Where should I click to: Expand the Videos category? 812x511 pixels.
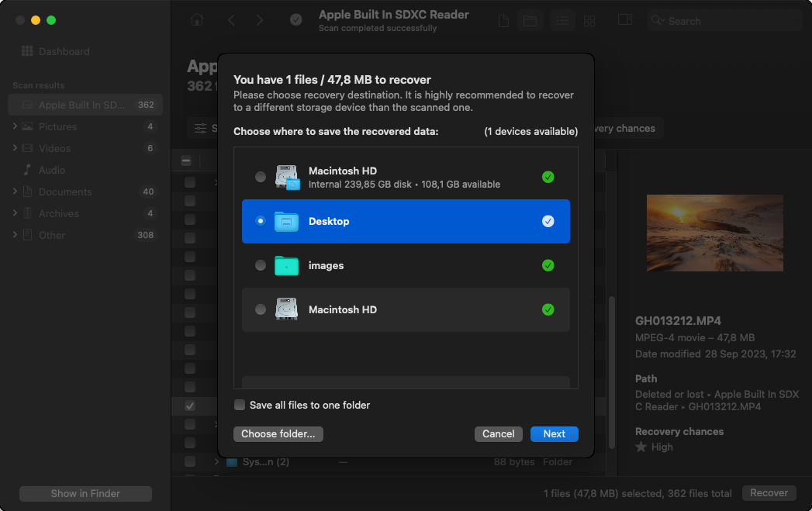15,148
